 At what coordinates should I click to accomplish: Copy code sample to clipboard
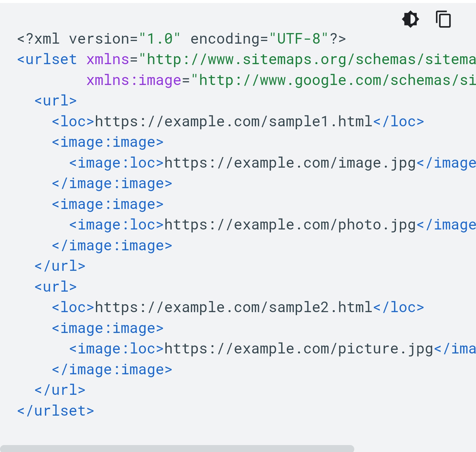coord(443,19)
